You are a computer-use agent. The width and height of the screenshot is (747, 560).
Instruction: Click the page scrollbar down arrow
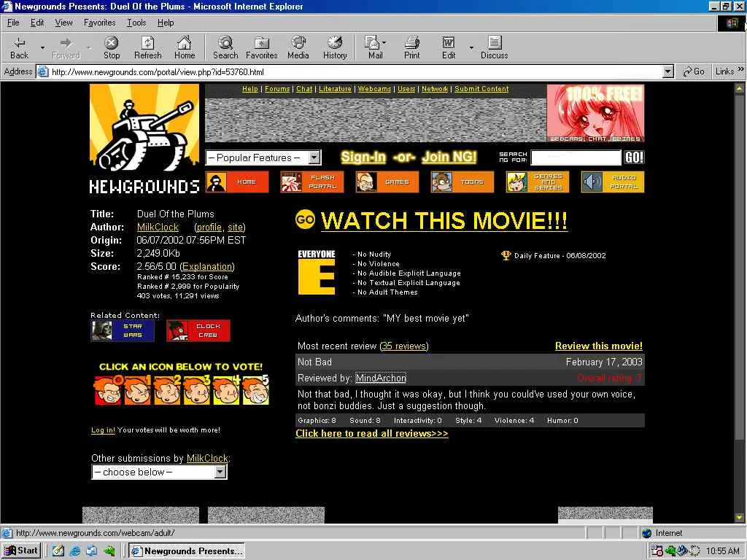point(740,517)
